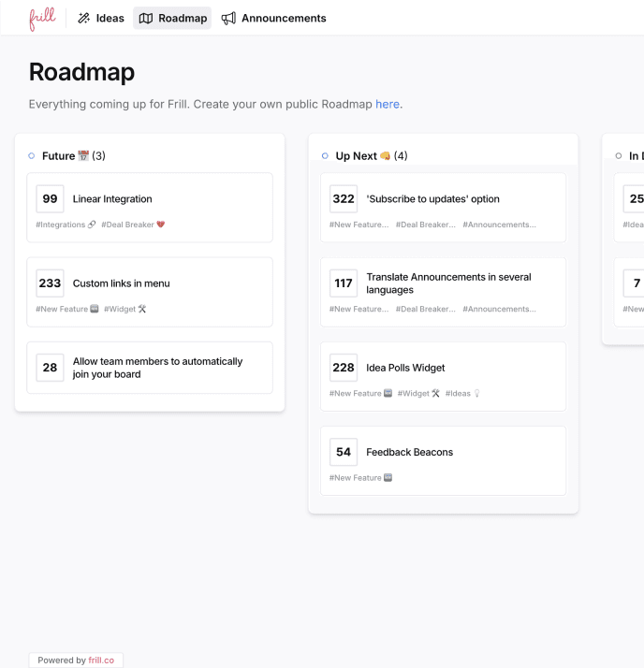Upvote Custom links in menu (233)
Screen dimensions: 644x668
(x=50, y=283)
